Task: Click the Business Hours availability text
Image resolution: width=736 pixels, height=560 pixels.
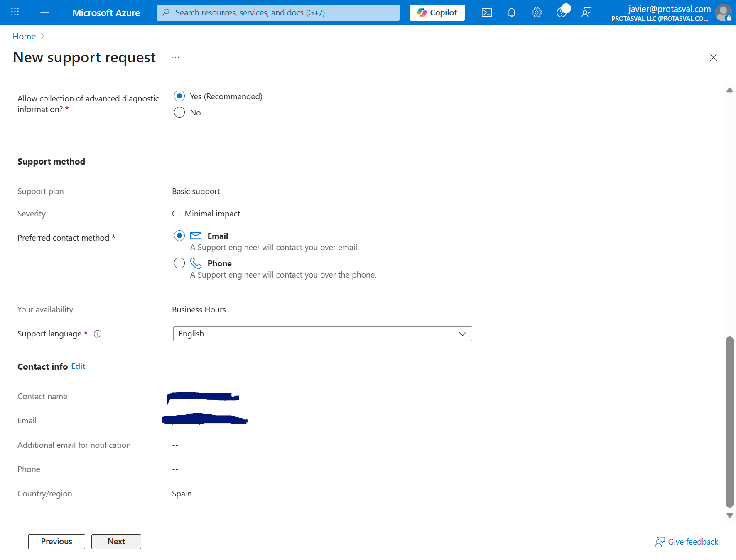Action: (x=199, y=309)
